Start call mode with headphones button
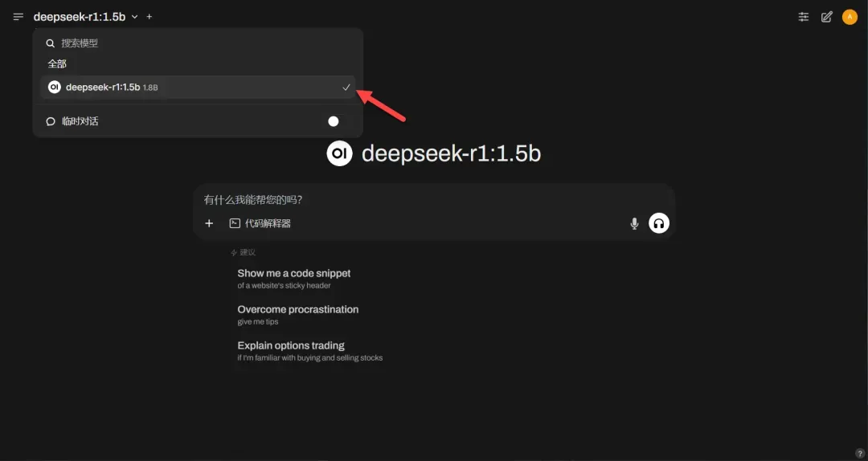The height and width of the screenshot is (461, 868). point(659,223)
